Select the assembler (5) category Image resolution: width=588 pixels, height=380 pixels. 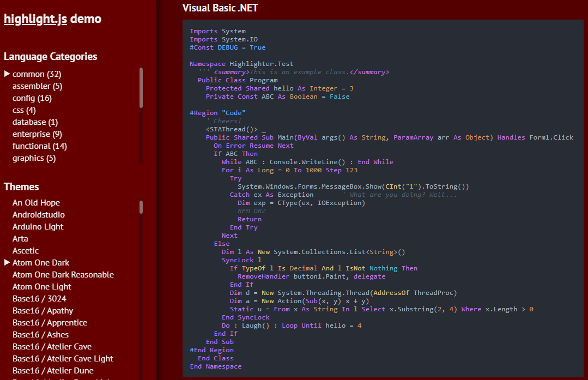37,86
